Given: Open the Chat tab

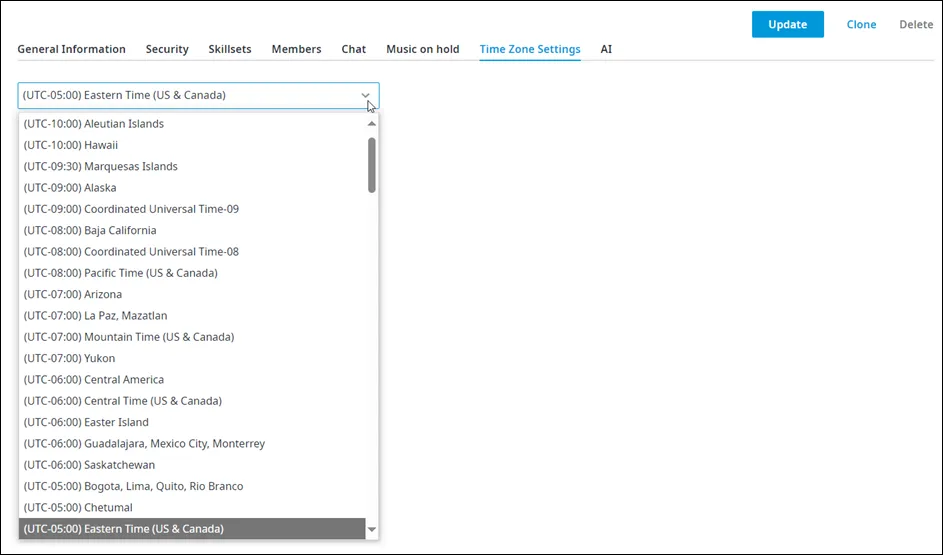Looking at the screenshot, I should point(354,49).
